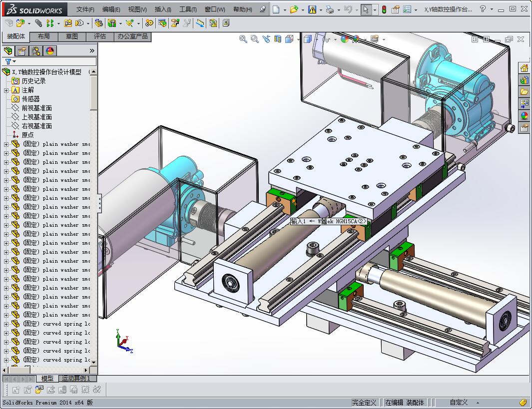Click the Appearances icon in right task pane

pos(524,116)
